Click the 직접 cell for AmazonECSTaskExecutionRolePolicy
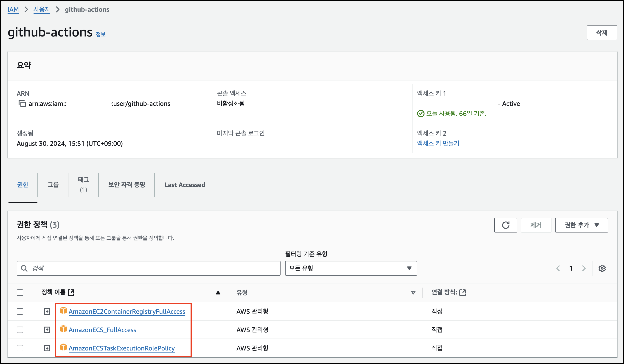This screenshot has width=624, height=364. coord(437,348)
